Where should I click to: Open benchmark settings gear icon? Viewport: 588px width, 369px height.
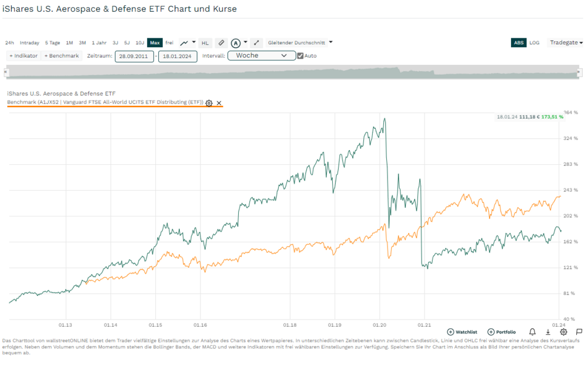coord(209,103)
